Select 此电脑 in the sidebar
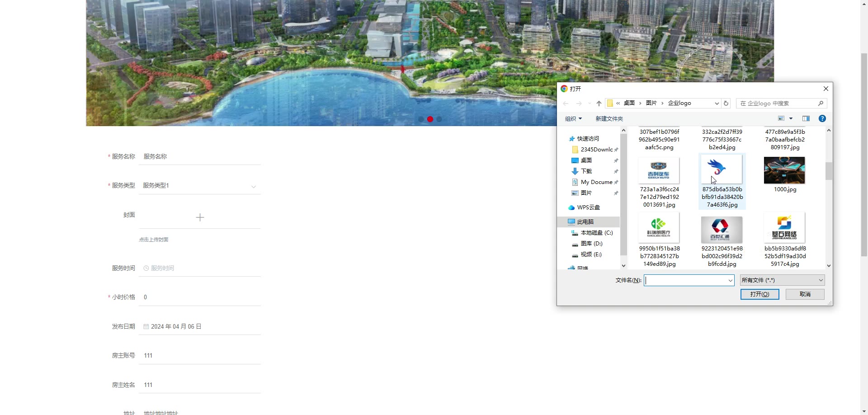868x415 pixels. (585, 222)
